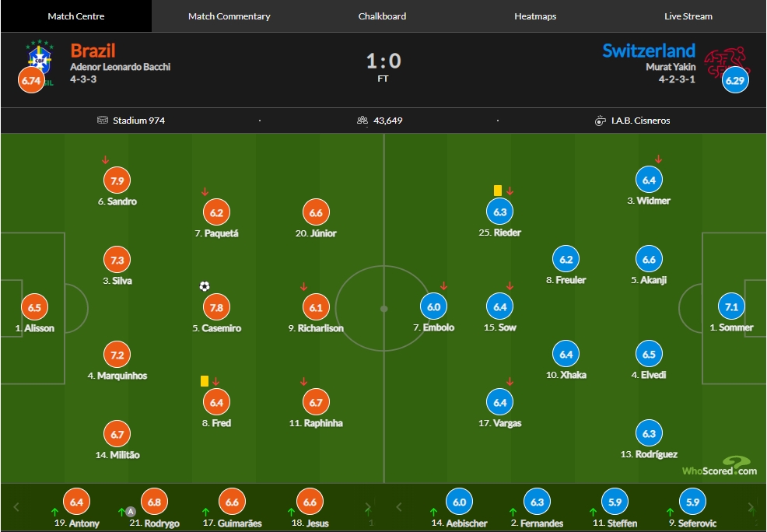
Task: Click the goal ball icon above Casemiro
Action: [x=205, y=286]
